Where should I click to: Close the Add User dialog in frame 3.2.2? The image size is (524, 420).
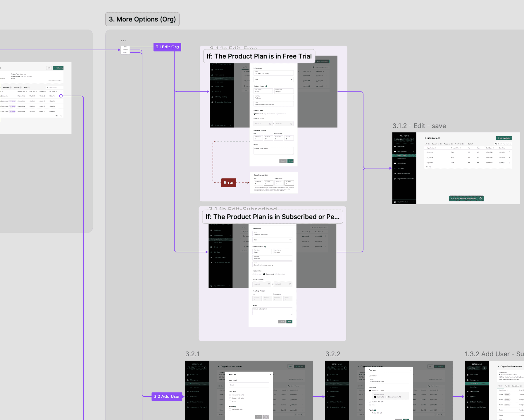pyautogui.click(x=410, y=370)
